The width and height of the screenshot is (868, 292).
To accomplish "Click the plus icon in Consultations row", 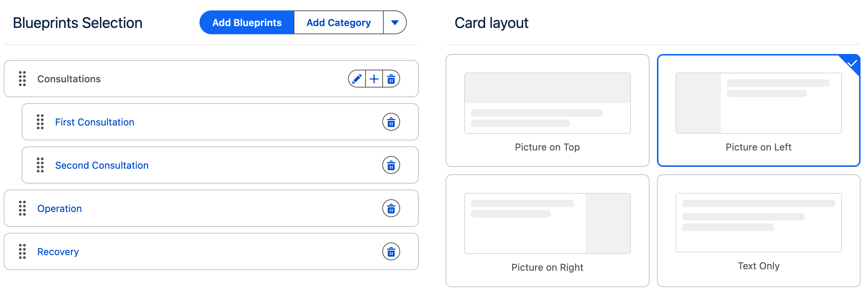I will coord(374,79).
